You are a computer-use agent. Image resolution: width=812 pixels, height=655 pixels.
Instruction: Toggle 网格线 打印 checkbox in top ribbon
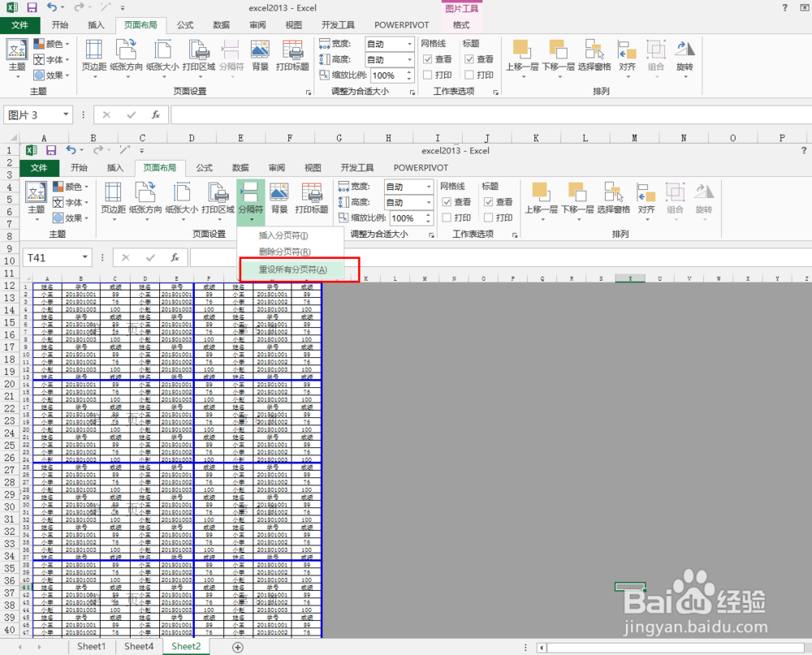428,75
